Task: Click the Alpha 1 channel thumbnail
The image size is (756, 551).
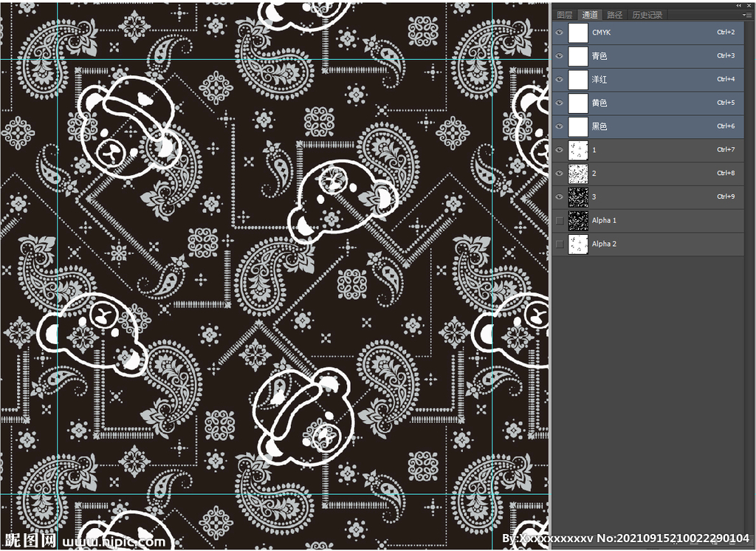Action: [x=578, y=221]
